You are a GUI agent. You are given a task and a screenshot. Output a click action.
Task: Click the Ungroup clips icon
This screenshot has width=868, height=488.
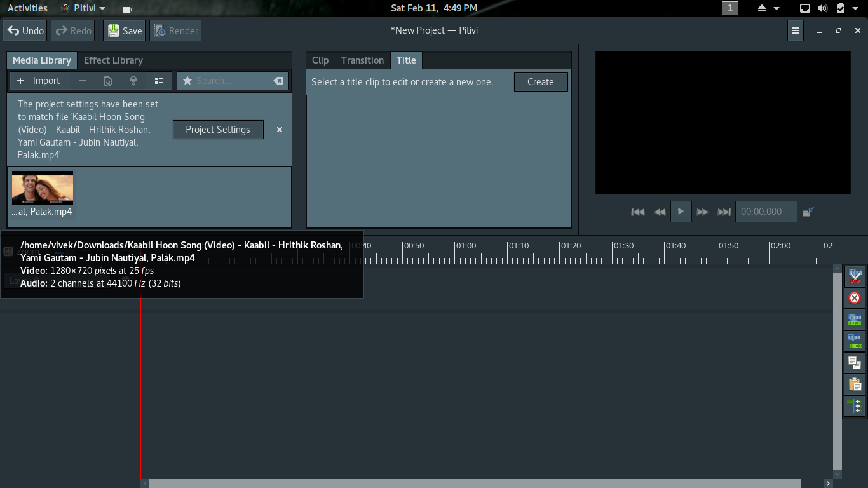tap(855, 341)
